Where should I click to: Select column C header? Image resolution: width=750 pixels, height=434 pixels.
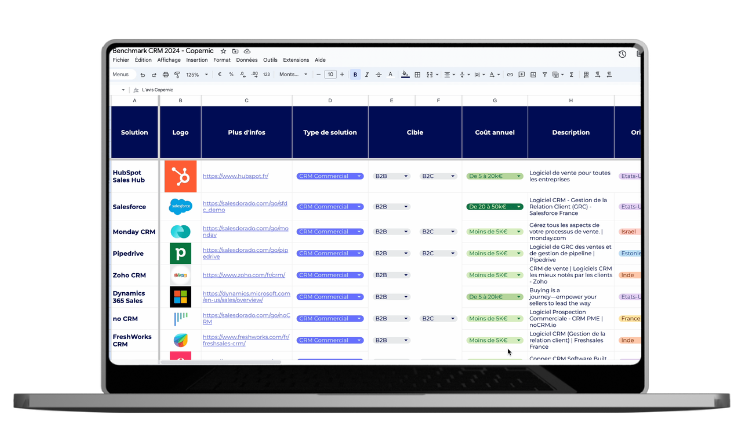click(246, 100)
